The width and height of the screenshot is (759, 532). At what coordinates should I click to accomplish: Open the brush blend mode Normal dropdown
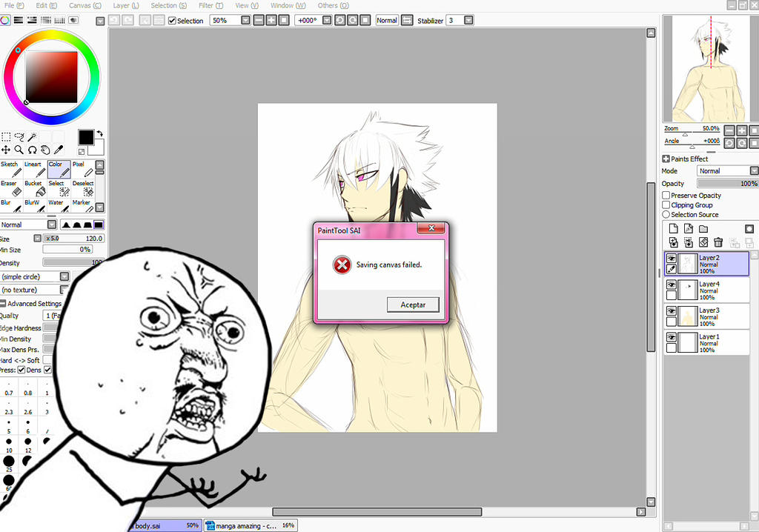tap(52, 225)
